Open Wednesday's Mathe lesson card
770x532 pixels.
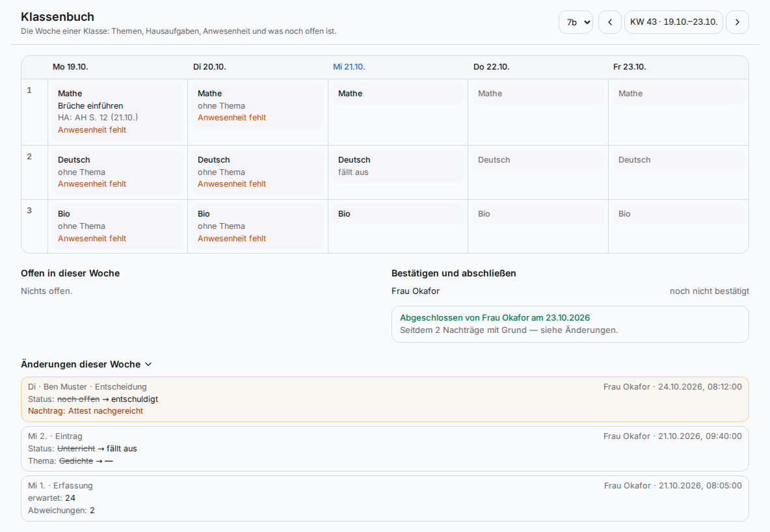click(x=398, y=94)
